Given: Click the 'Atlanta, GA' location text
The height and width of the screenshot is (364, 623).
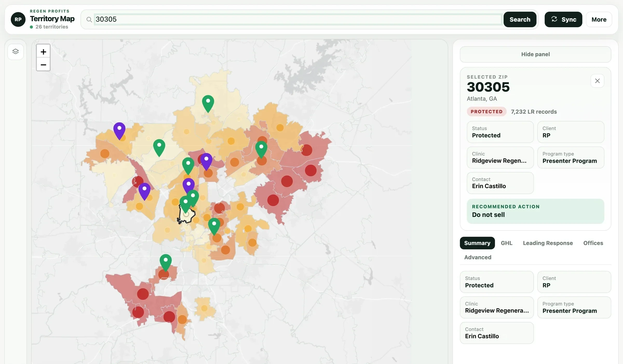Looking at the screenshot, I should [x=482, y=99].
